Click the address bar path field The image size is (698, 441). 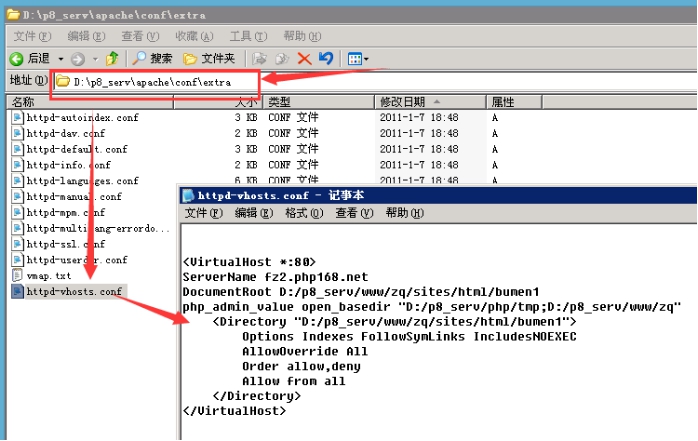click(x=160, y=81)
